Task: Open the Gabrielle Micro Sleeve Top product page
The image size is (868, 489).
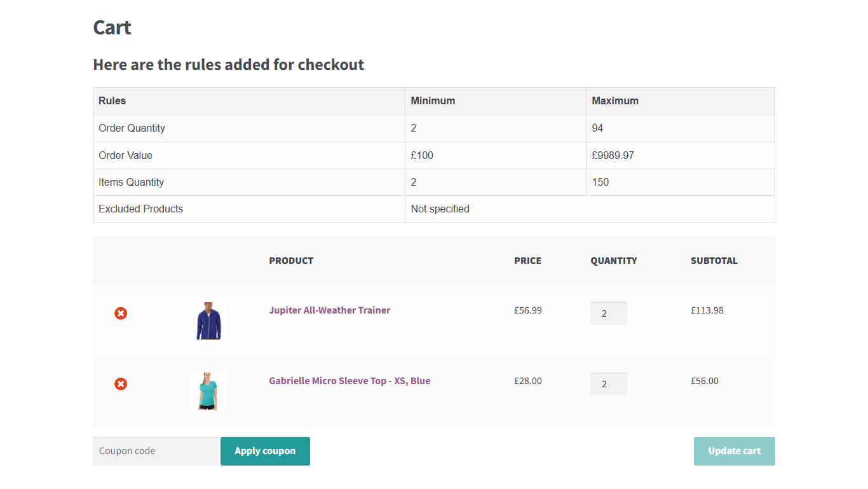Action: 349,380
